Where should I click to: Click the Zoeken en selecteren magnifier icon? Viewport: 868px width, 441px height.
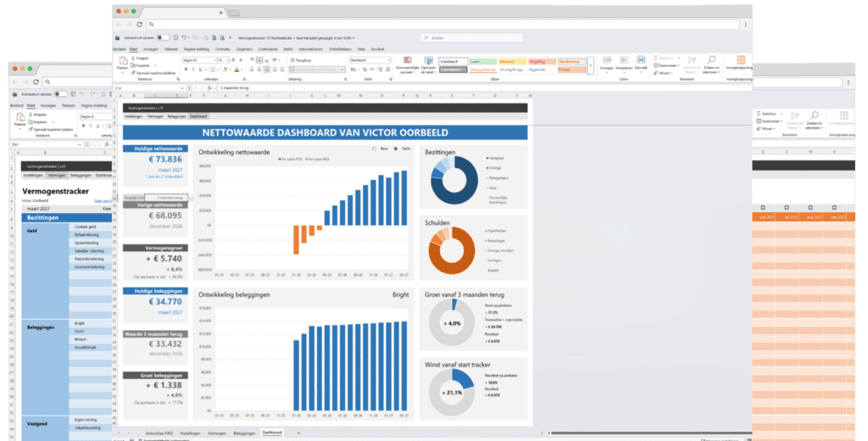[711, 60]
